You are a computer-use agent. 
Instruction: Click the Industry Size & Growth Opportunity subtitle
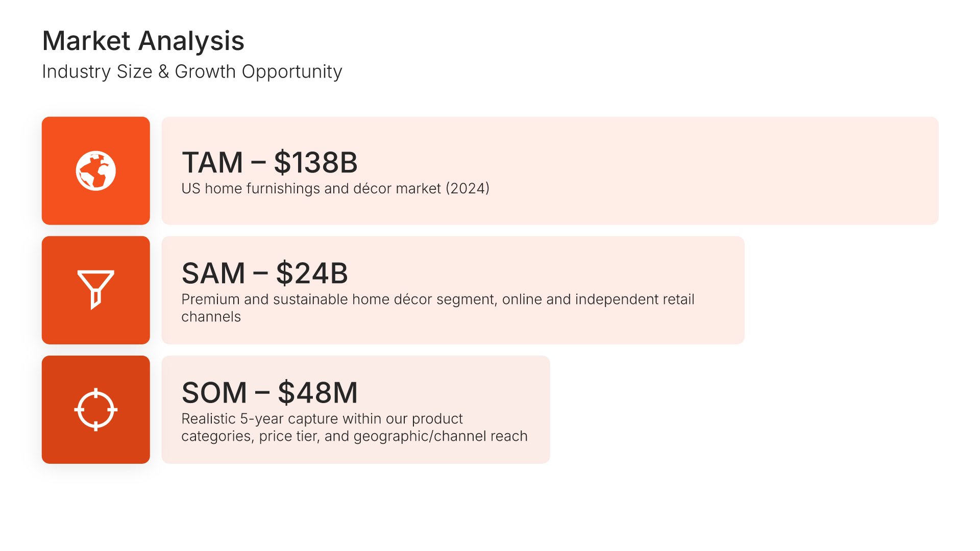click(192, 72)
